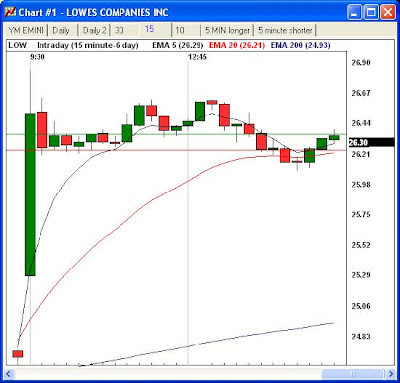Click the current price marker 26.30
400x383 pixels.
[371, 142]
